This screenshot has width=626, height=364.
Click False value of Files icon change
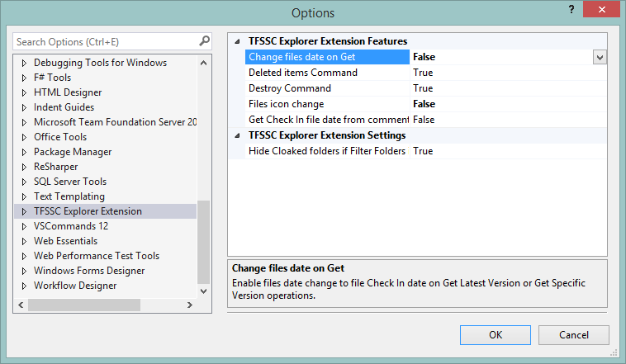[424, 104]
